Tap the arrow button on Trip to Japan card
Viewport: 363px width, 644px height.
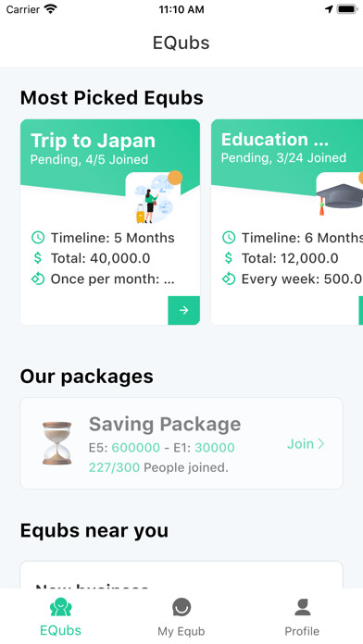click(183, 310)
